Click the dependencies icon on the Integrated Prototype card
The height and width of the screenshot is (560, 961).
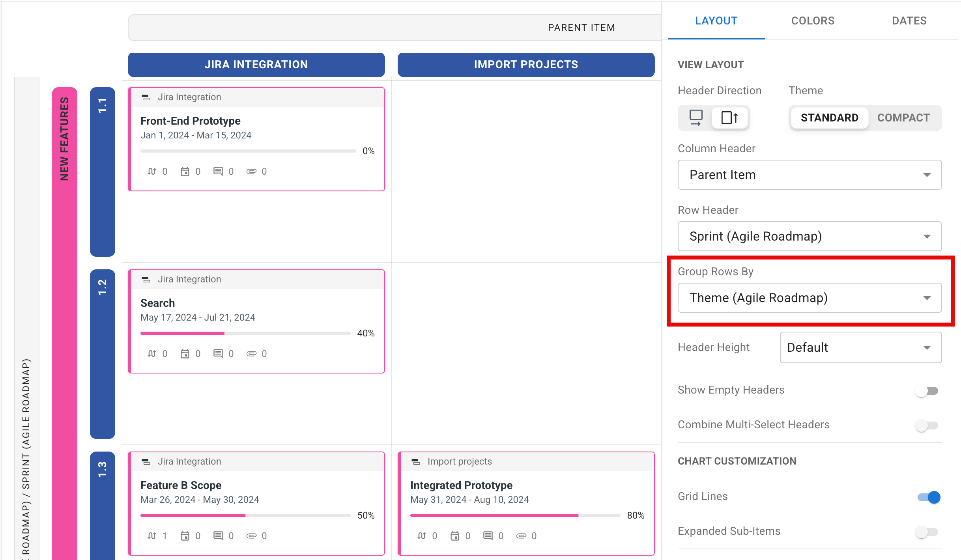coord(421,536)
